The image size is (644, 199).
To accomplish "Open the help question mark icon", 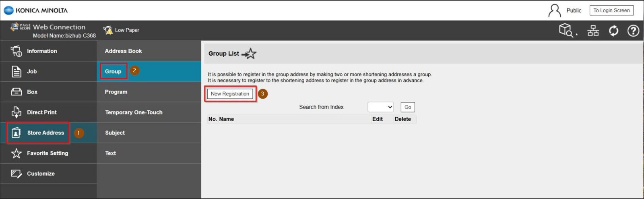I will pos(633,31).
